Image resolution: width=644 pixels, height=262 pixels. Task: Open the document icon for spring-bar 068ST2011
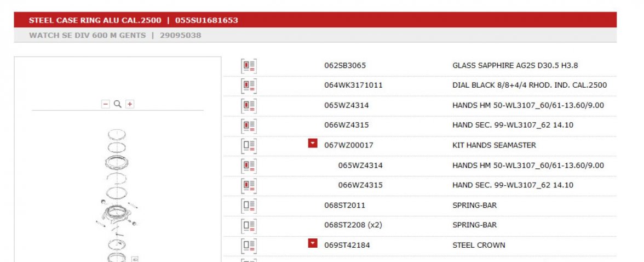[x=249, y=205]
